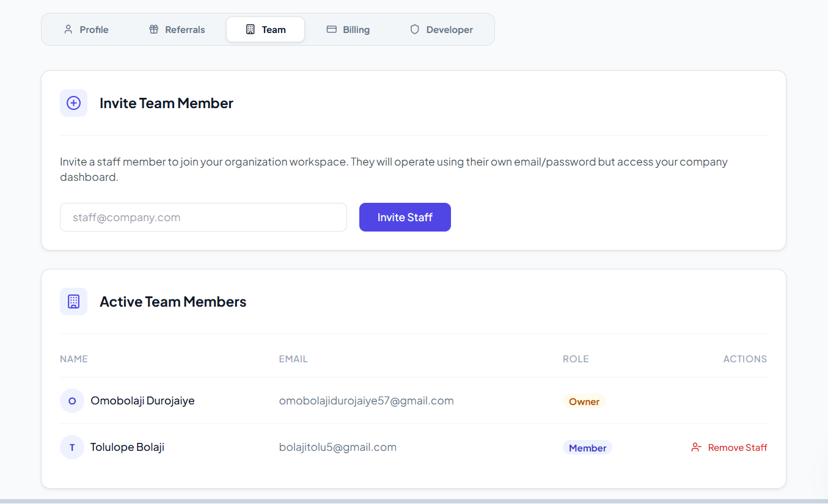Click the Active Team Members heading
Image resolution: width=828 pixels, height=504 pixels.
[173, 302]
